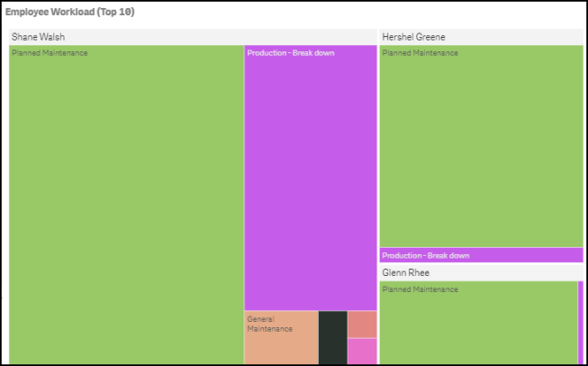The image size is (588, 366).
Task: Click the General Maintenance text label
Action: click(x=269, y=324)
